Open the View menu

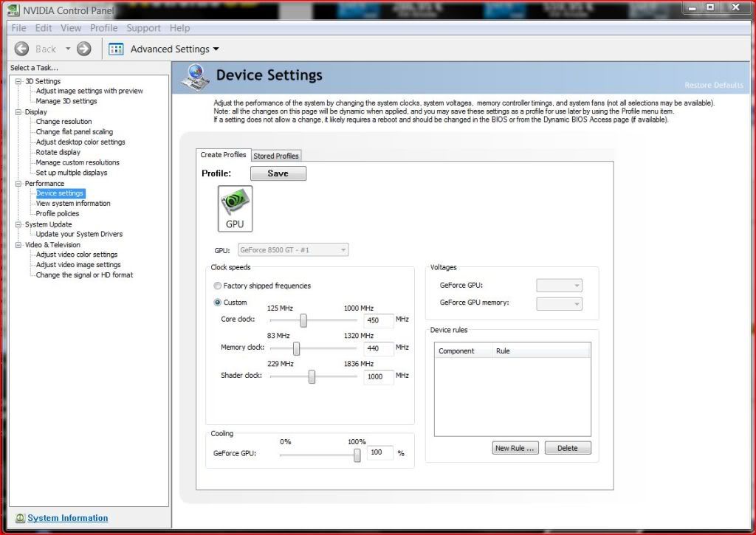click(71, 28)
